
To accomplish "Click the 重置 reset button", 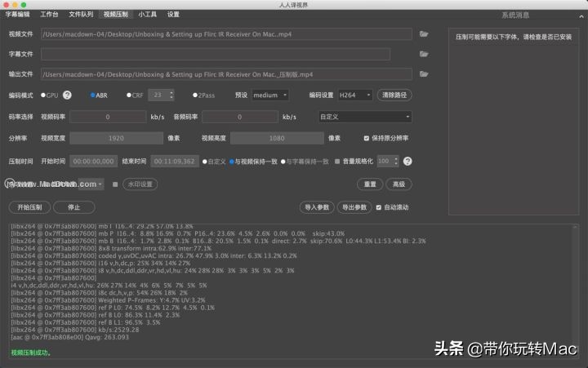I will 370,184.
